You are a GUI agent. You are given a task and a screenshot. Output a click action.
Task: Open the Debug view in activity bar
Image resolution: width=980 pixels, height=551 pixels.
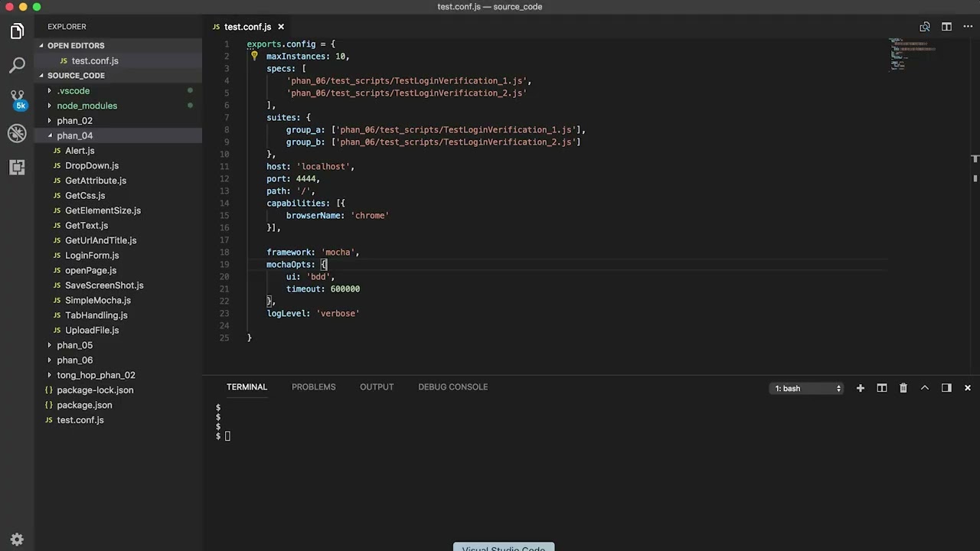(x=17, y=134)
